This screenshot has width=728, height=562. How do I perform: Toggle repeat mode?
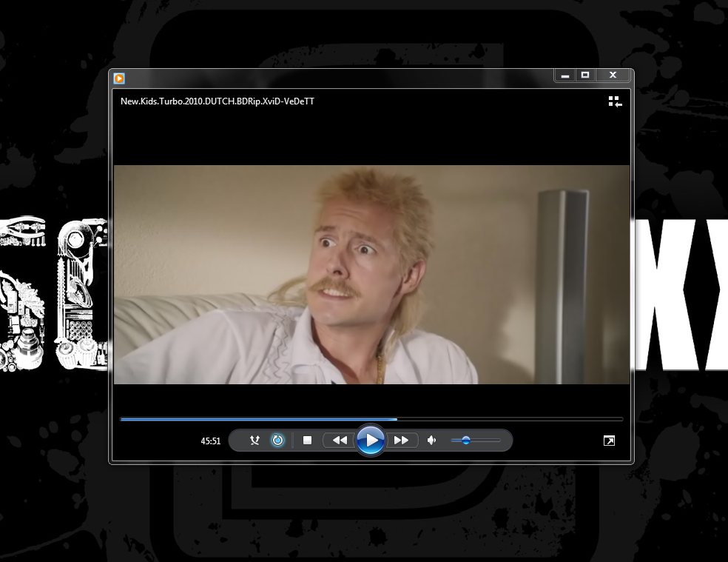tap(277, 441)
